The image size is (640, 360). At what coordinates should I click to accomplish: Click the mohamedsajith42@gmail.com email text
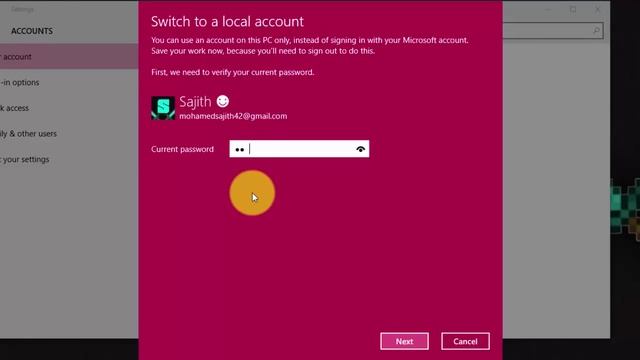[x=233, y=116]
